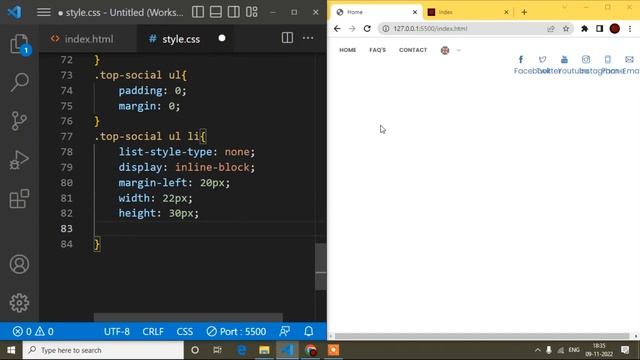The height and width of the screenshot is (360, 640).
Task: Open HOME link on the webpage
Action: tap(348, 50)
